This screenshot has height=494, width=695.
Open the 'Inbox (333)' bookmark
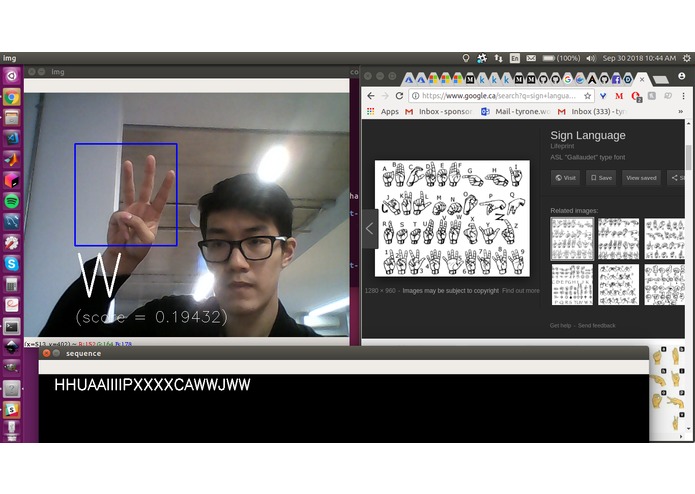(x=592, y=112)
